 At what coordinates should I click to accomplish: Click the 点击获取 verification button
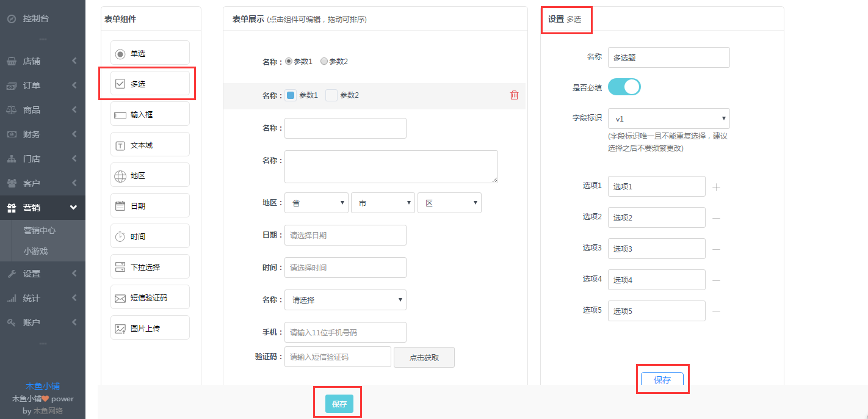click(x=424, y=357)
